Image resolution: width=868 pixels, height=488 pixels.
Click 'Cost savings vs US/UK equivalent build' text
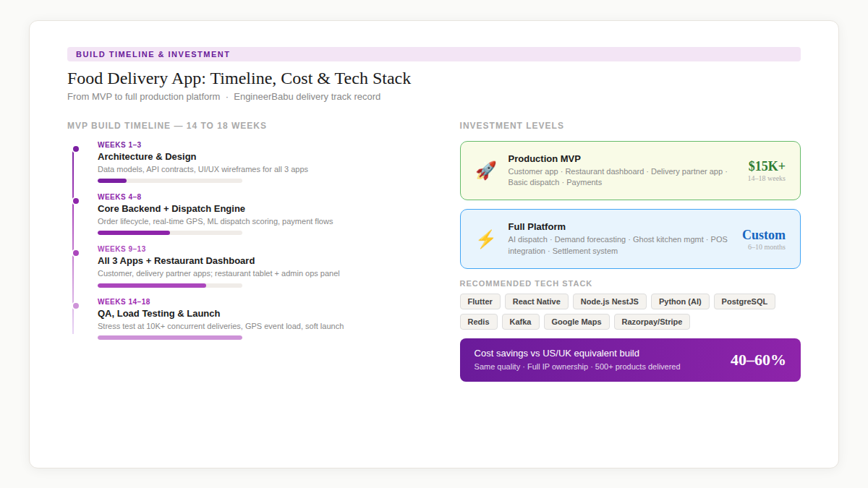557,354
